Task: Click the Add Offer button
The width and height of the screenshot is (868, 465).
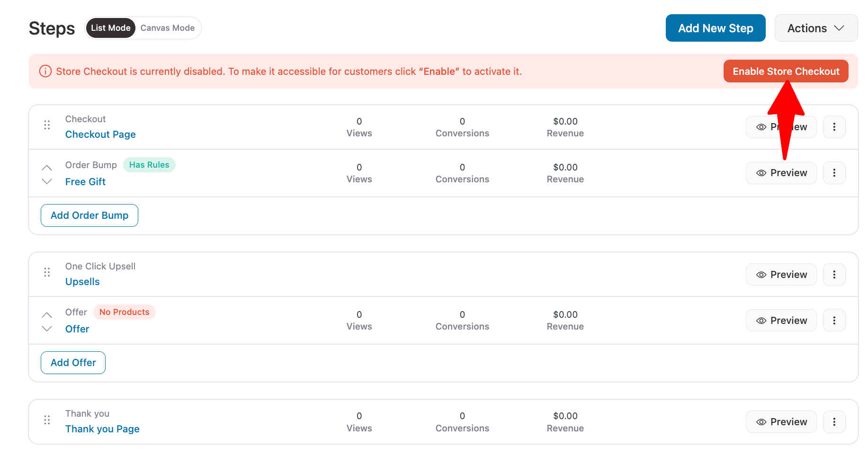Action: pos(73,363)
